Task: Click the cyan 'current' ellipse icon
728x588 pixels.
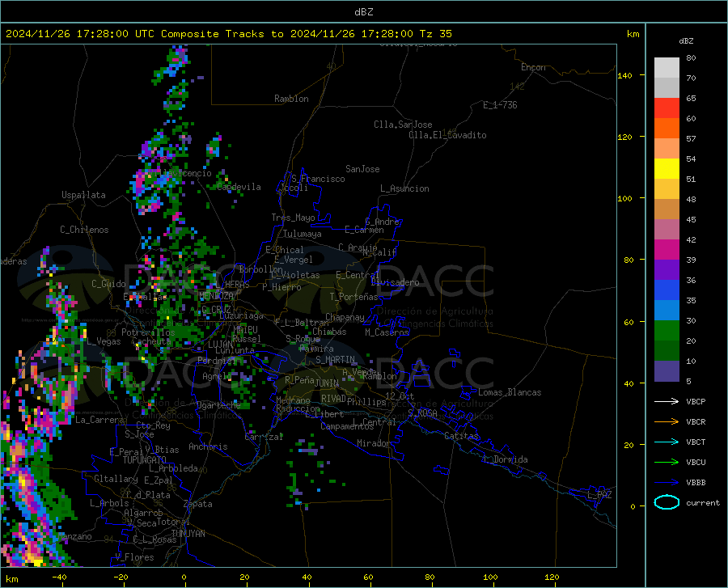Action: tap(667, 502)
